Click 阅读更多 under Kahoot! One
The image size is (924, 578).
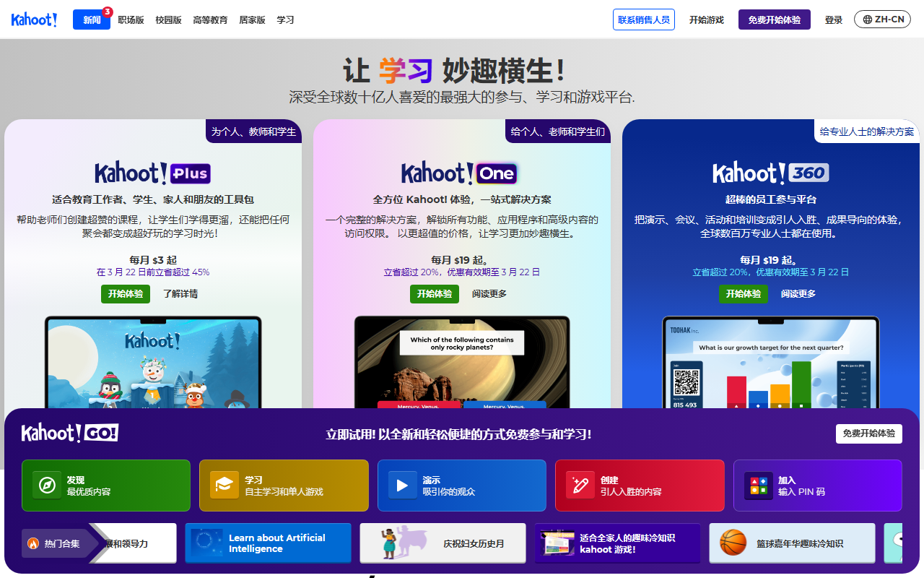pos(489,294)
